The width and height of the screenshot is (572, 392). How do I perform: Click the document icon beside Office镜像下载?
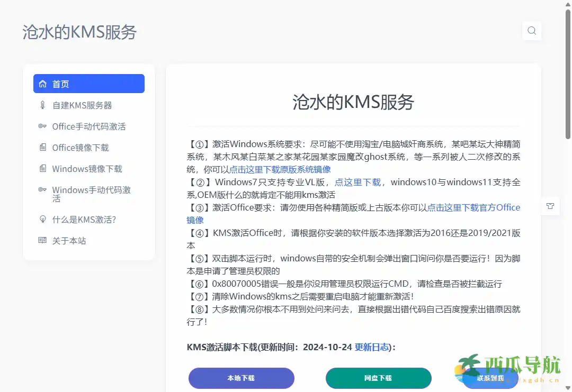[x=43, y=147]
